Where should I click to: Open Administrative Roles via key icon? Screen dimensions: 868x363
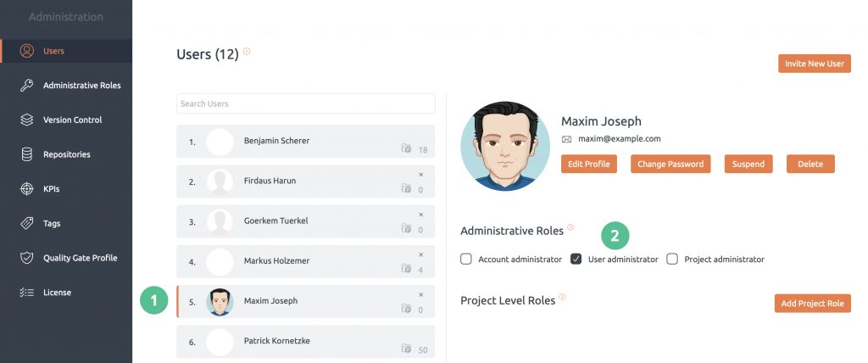click(26, 86)
